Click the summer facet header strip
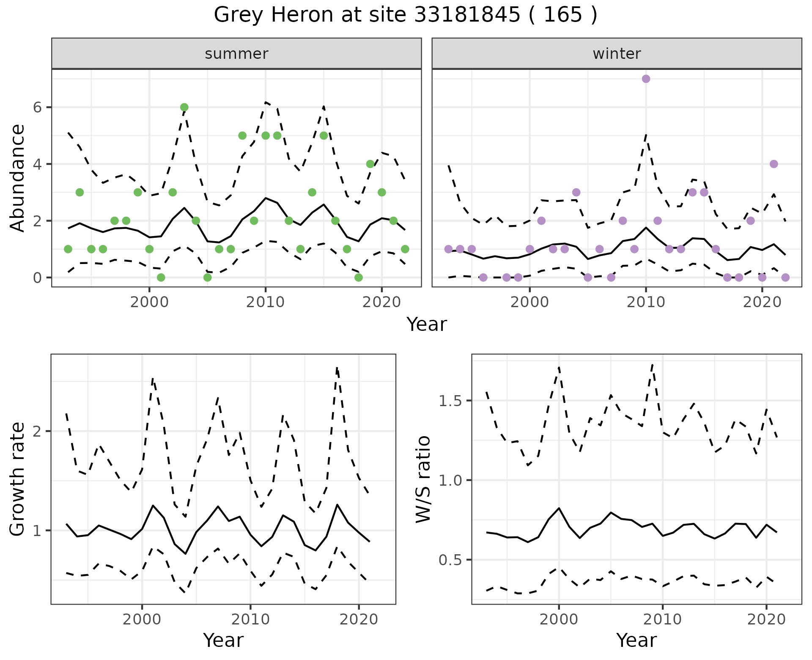The width and height of the screenshot is (812, 660). point(236,54)
